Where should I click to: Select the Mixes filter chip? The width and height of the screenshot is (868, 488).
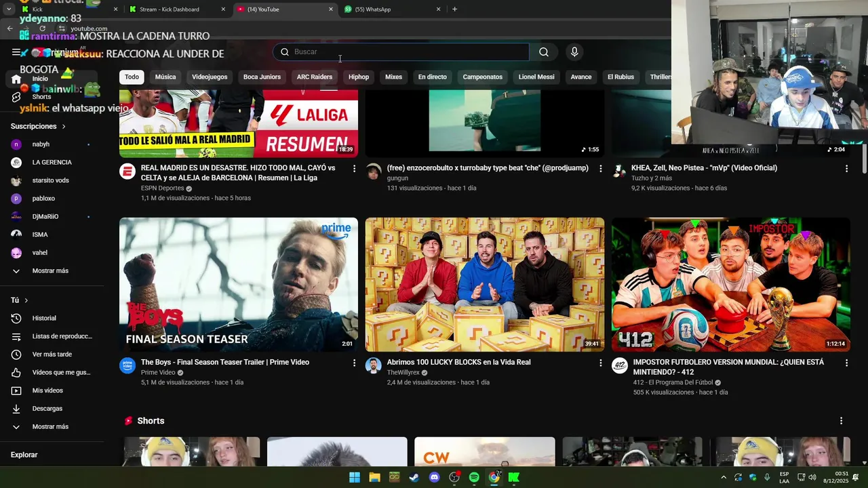point(393,77)
